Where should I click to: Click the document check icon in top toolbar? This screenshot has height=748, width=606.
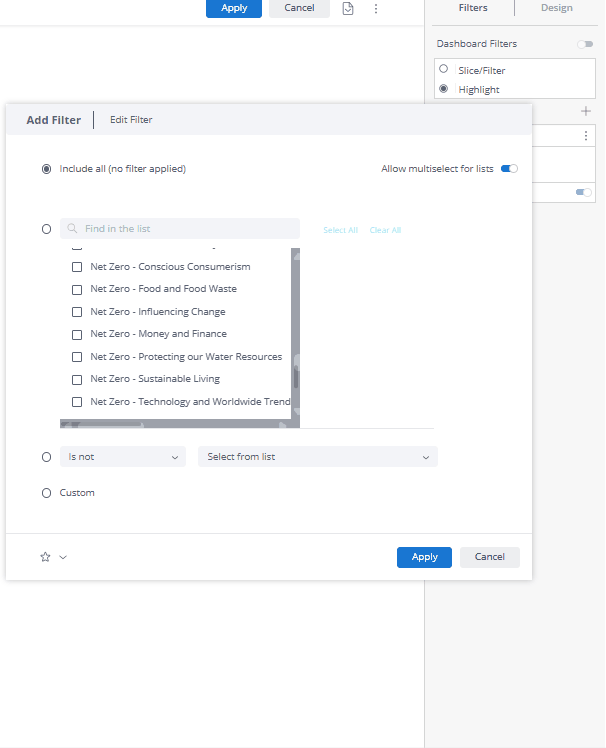348,8
